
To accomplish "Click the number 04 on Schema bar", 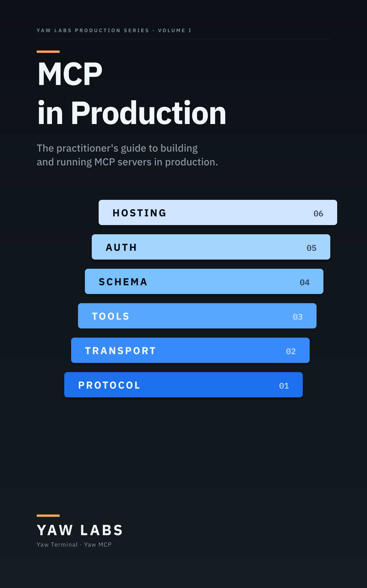I will point(305,283).
